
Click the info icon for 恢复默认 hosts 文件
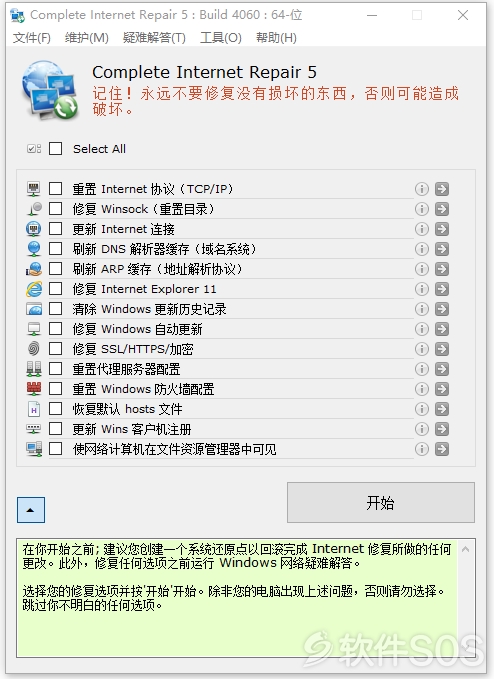(422, 409)
